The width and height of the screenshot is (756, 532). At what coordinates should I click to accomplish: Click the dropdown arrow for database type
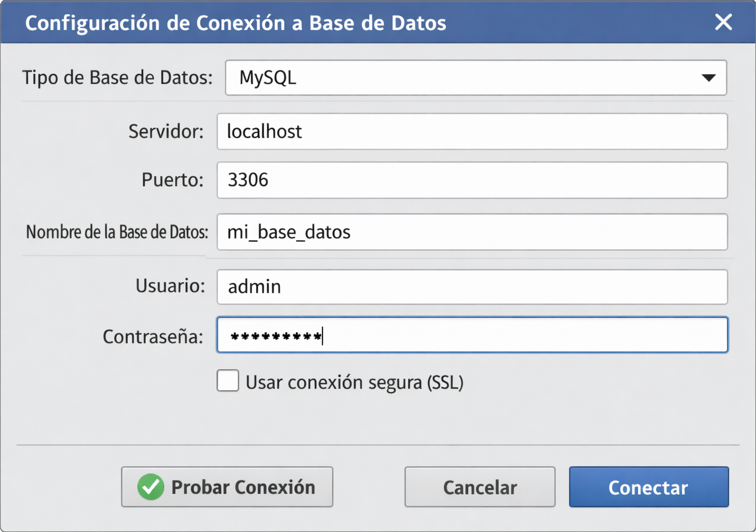click(x=708, y=77)
